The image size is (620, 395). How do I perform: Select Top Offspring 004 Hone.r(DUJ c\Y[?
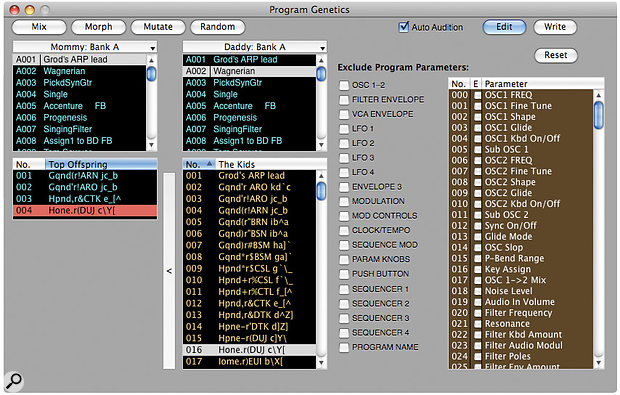(85, 210)
